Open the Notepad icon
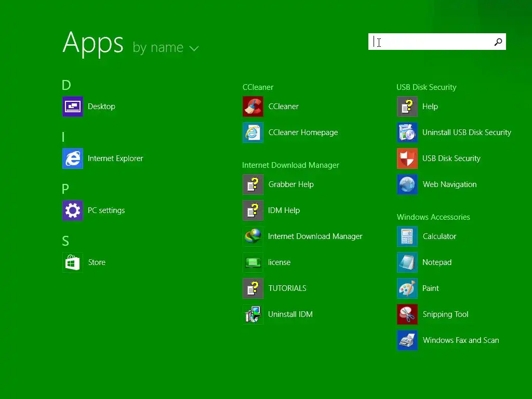The image size is (532, 399). [407, 262]
